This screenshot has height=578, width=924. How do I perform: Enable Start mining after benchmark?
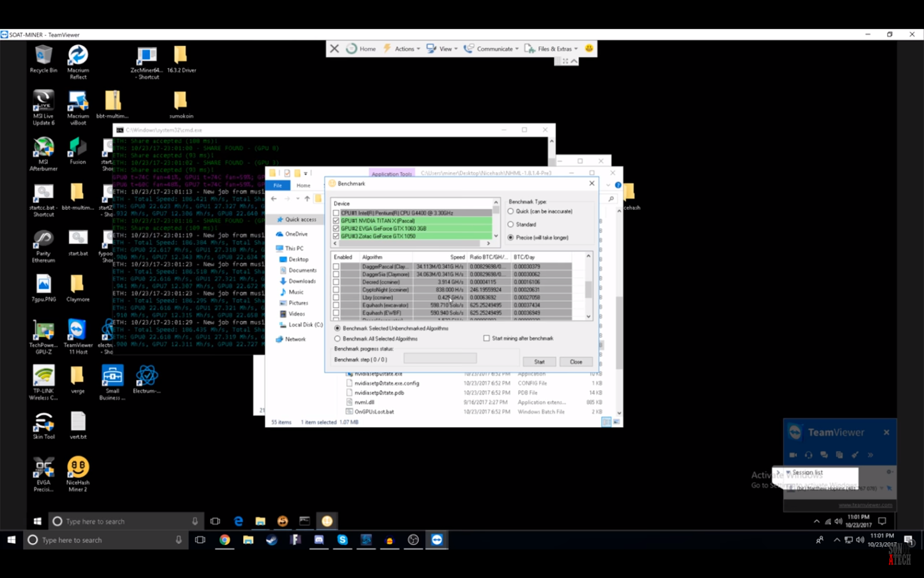(486, 338)
